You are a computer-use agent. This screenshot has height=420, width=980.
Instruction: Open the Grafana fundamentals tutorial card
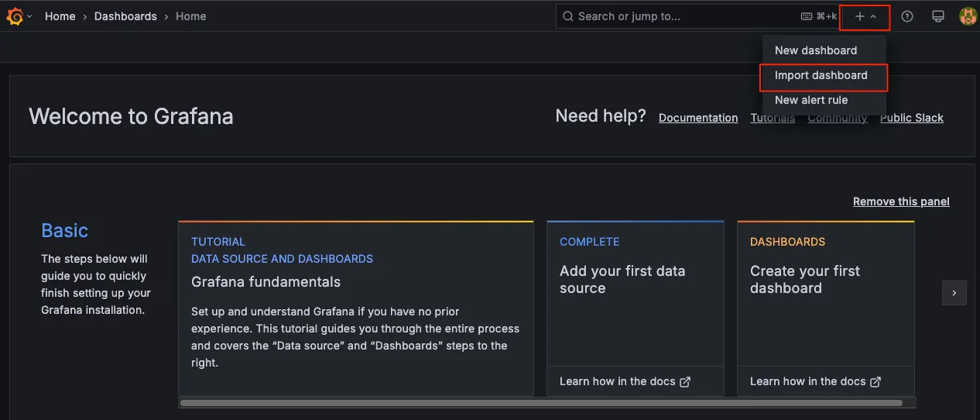point(356,308)
